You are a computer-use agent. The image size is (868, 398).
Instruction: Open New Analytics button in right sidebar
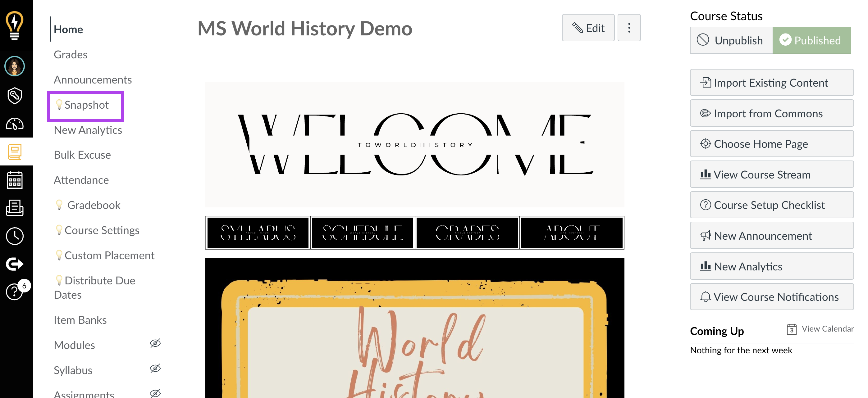tap(772, 266)
